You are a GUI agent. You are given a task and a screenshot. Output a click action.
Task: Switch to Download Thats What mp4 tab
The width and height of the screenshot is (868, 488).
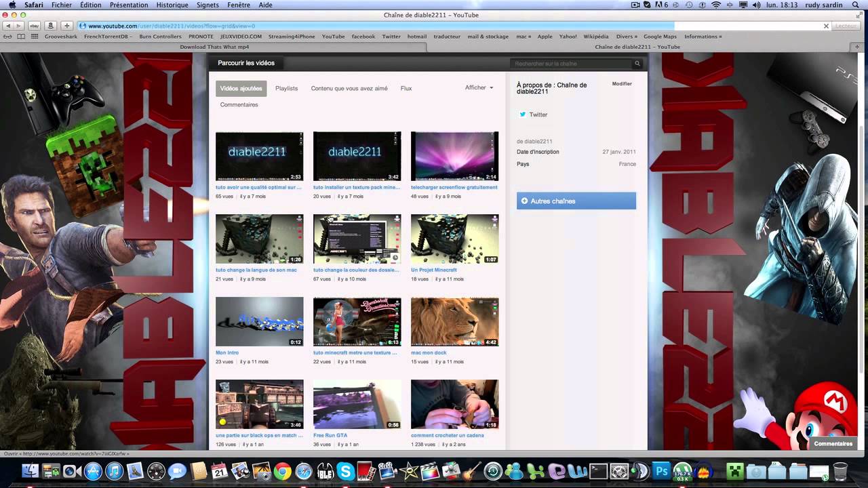(x=214, y=47)
